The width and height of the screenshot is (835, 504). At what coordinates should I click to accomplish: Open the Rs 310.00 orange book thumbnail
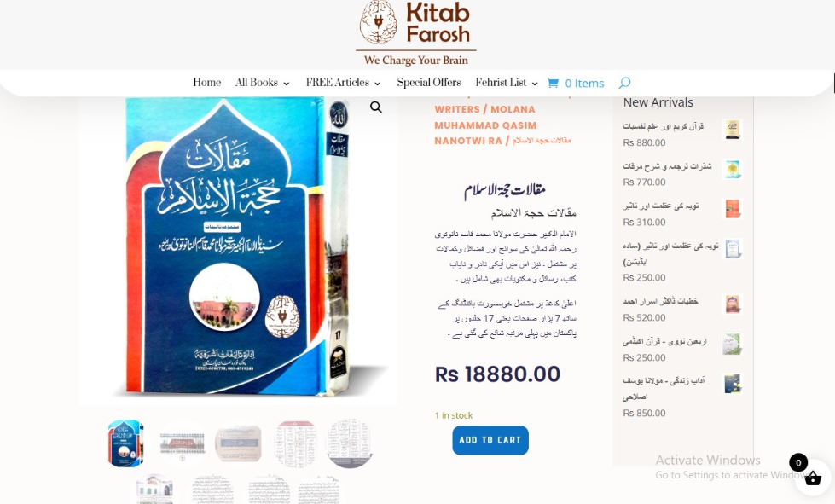click(732, 209)
